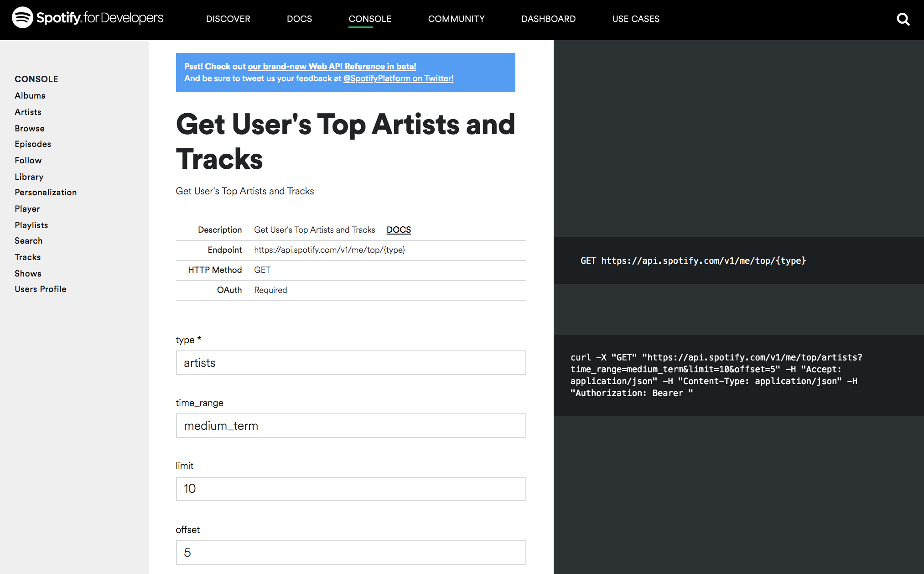Click the Personalization sidebar icon/link

45,193
